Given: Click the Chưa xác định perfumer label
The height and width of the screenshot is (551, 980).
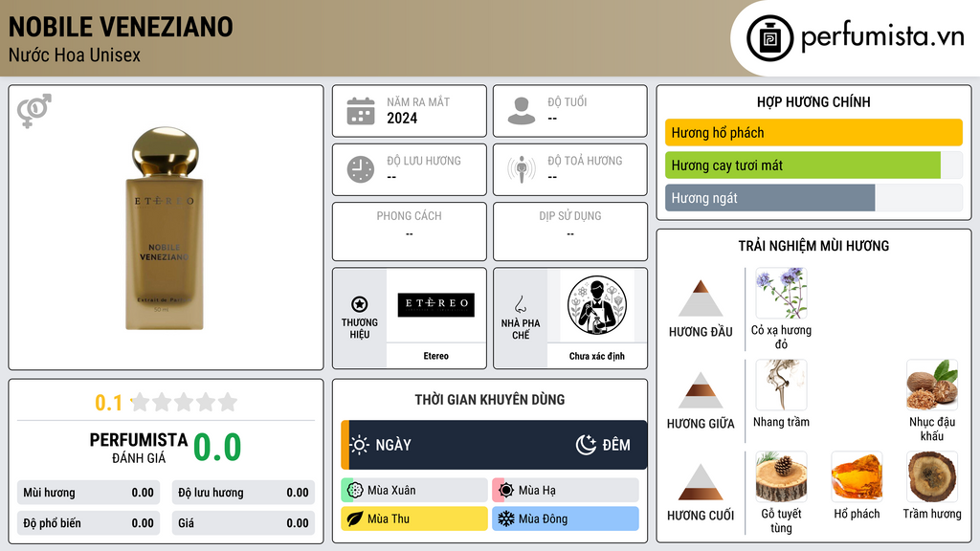Looking at the screenshot, I should tap(597, 356).
